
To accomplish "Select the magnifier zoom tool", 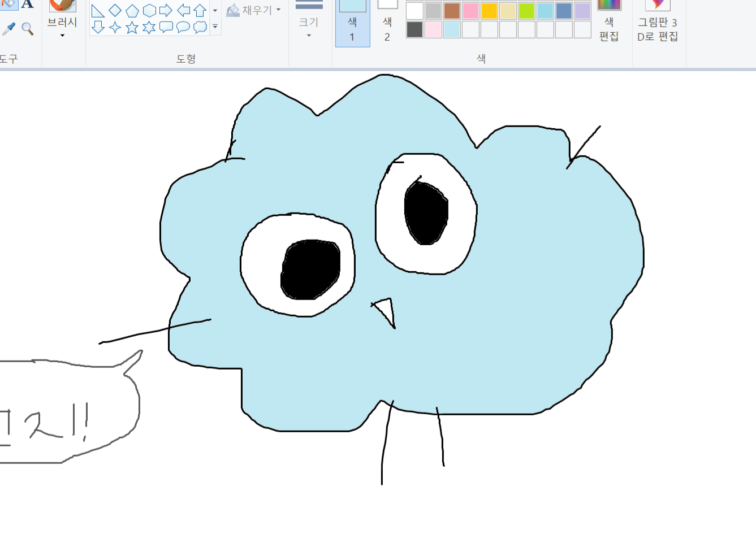I will [27, 28].
